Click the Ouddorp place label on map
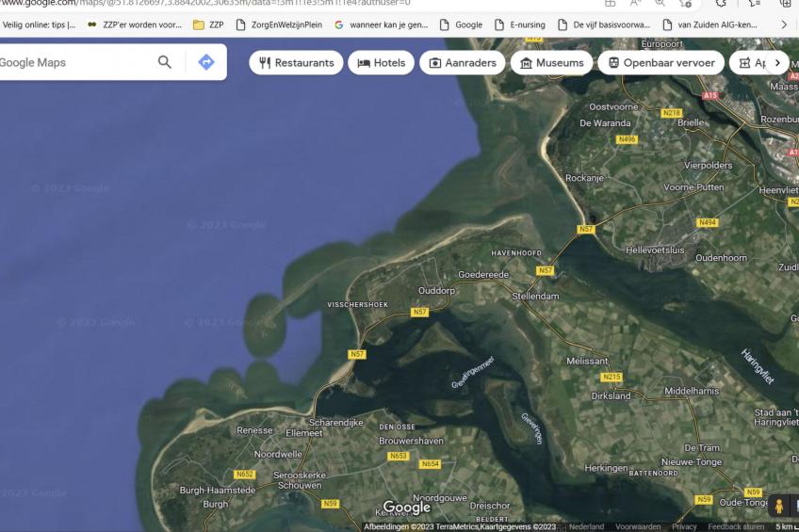Image resolution: width=799 pixels, height=532 pixels. [x=436, y=291]
